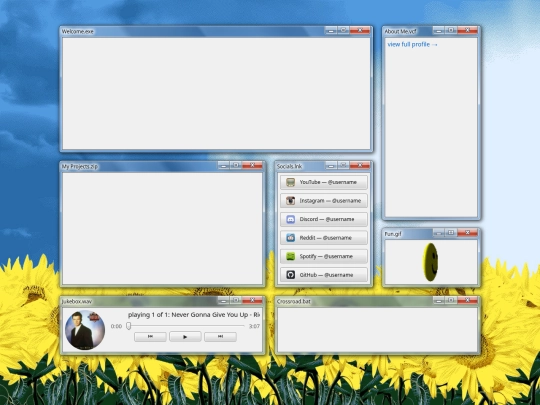The height and width of the screenshot is (405, 540).
Task: Maximize the Jukebox.wav window
Action: point(236,301)
